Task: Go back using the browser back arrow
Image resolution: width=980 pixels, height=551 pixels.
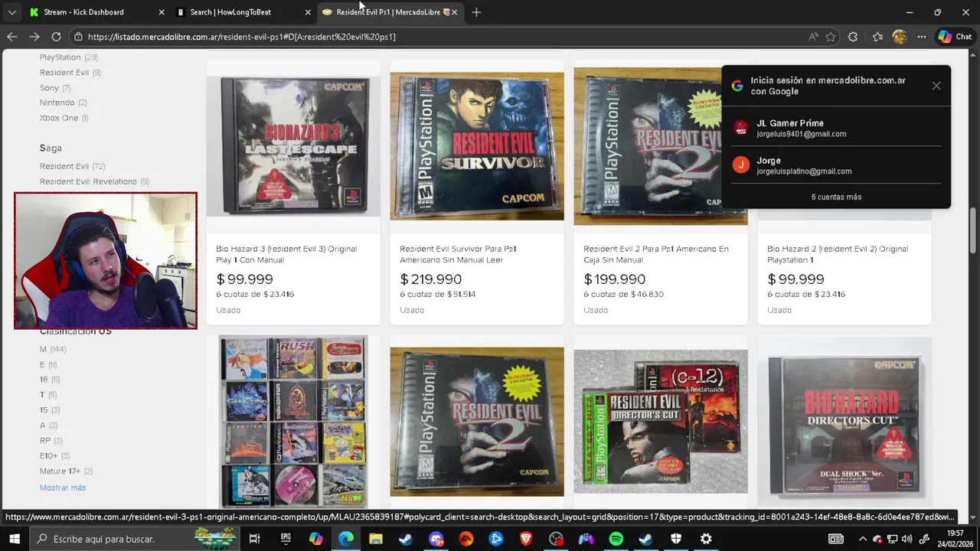Action: (x=12, y=37)
